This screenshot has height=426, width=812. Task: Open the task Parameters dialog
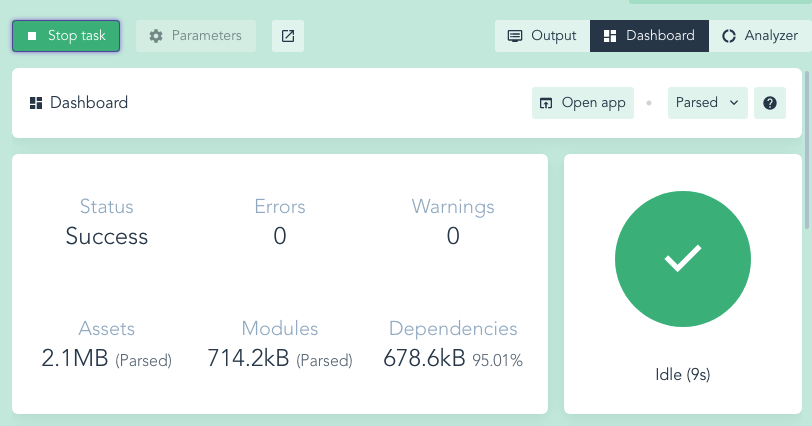tap(196, 36)
